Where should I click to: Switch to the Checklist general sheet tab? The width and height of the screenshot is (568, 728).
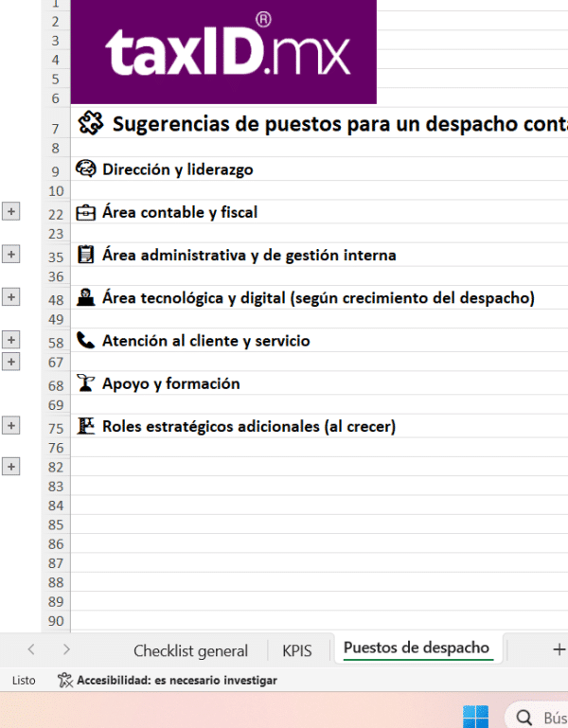tap(190, 650)
